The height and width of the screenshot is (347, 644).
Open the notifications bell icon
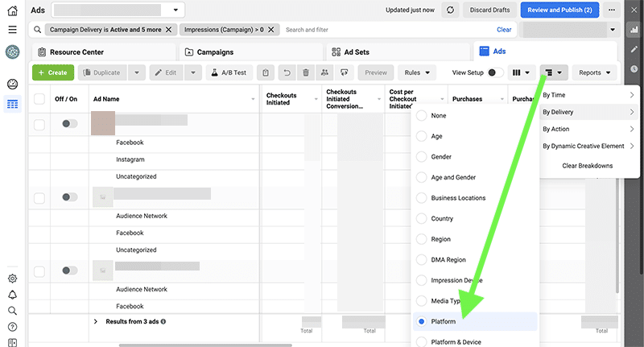pyautogui.click(x=12, y=295)
